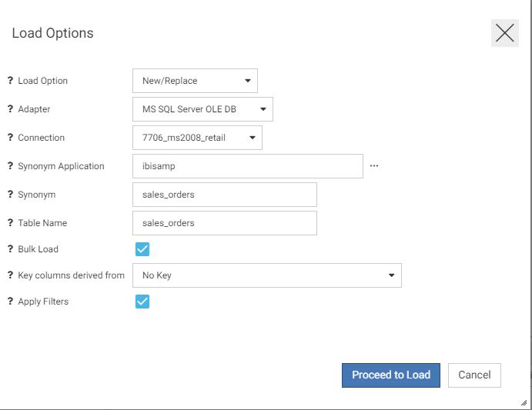This screenshot has width=532, height=410.
Task: Expand the Load Option New/Replace dropdown
Action: pyautogui.click(x=195, y=81)
